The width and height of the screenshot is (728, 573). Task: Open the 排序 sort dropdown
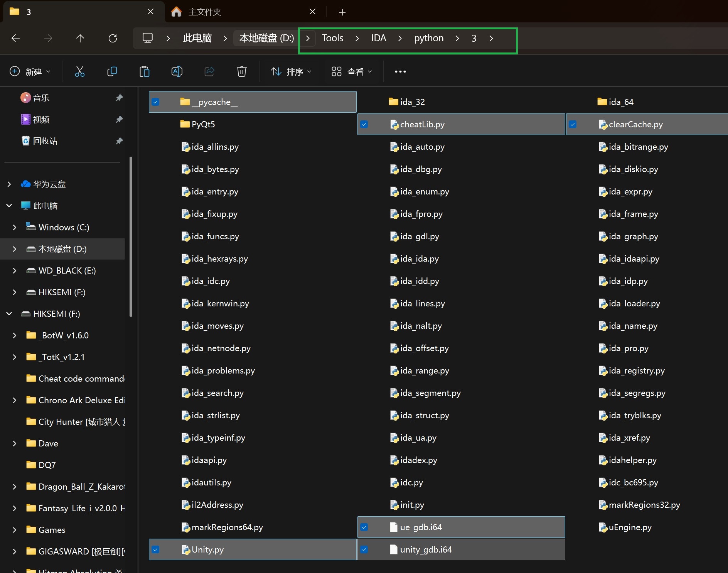coord(291,71)
